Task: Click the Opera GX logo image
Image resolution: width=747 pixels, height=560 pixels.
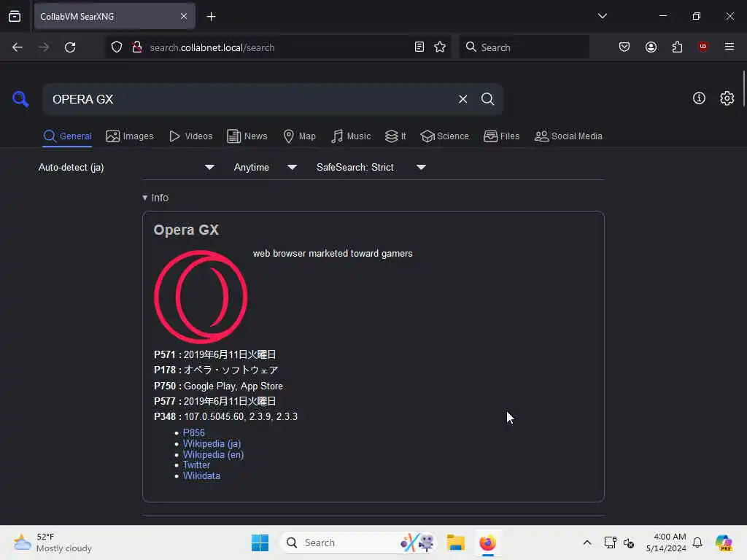Action: [201, 297]
